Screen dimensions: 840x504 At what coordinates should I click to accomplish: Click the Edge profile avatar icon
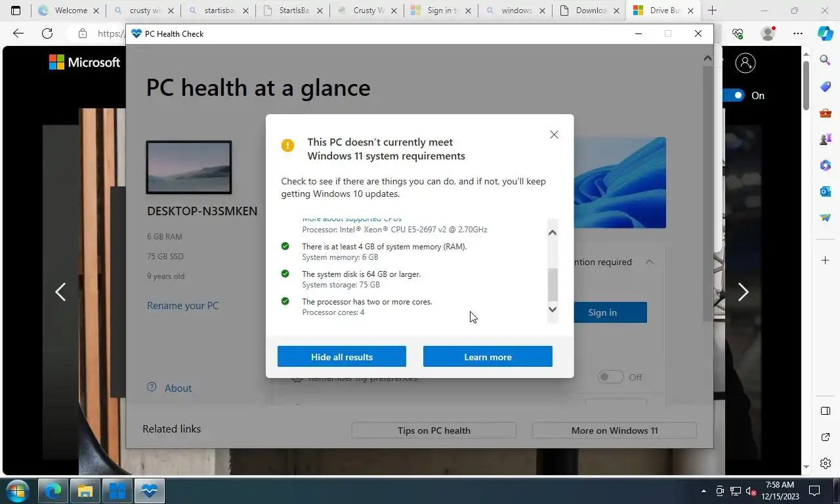(x=767, y=33)
